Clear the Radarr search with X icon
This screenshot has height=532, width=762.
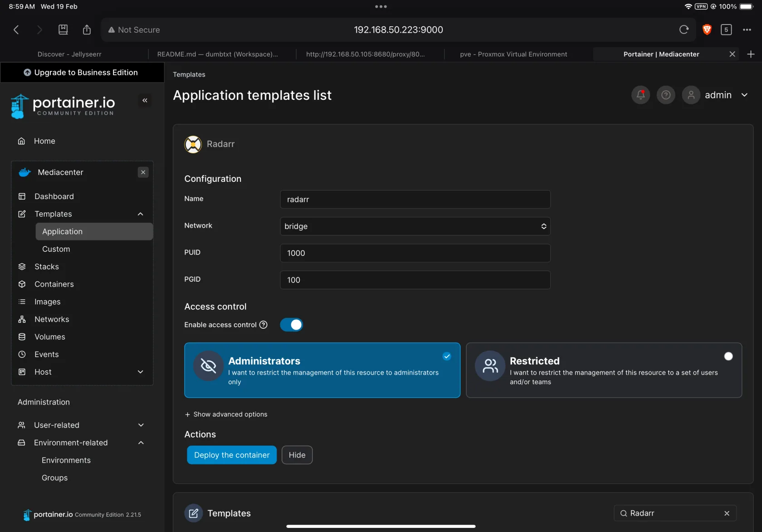click(727, 513)
